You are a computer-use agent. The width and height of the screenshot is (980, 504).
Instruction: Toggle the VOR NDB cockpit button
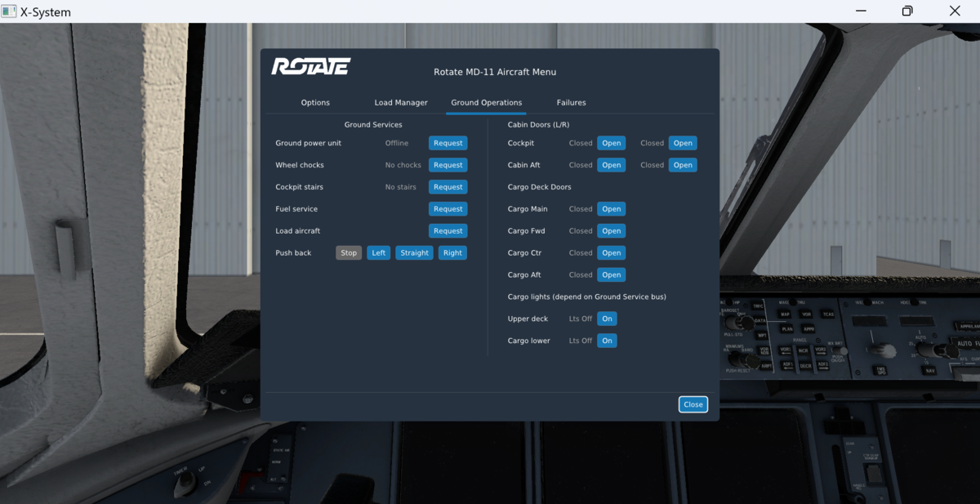tap(764, 351)
